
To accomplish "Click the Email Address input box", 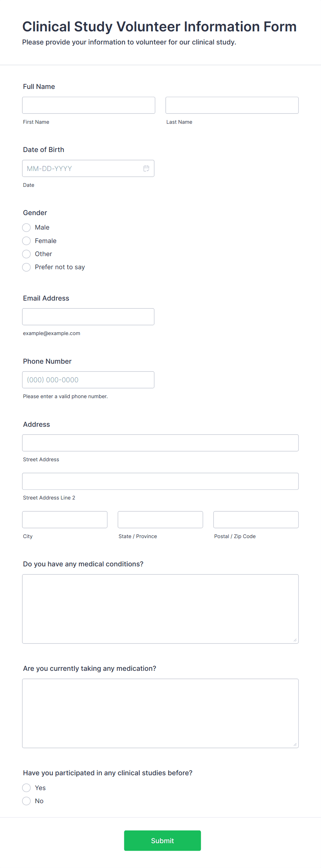I will click(x=88, y=316).
